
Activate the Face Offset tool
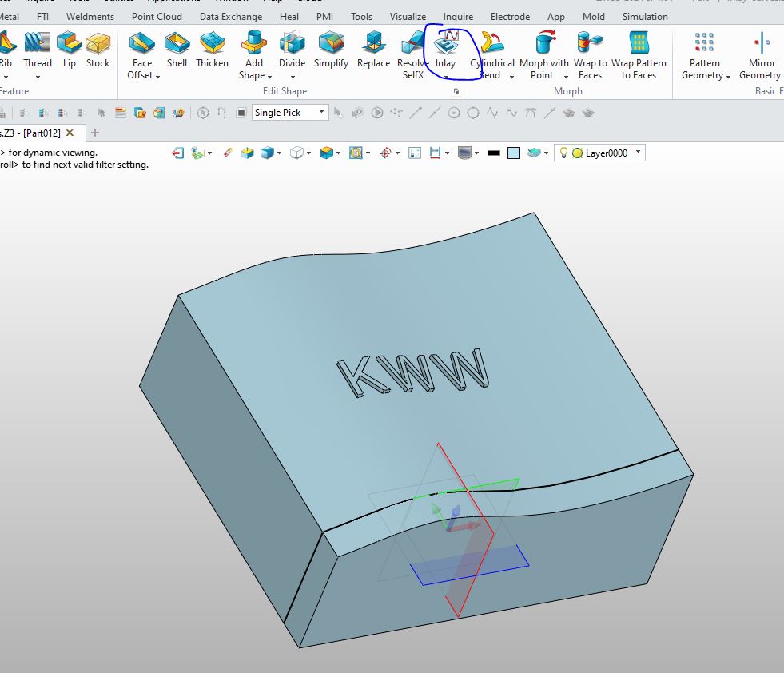143,54
